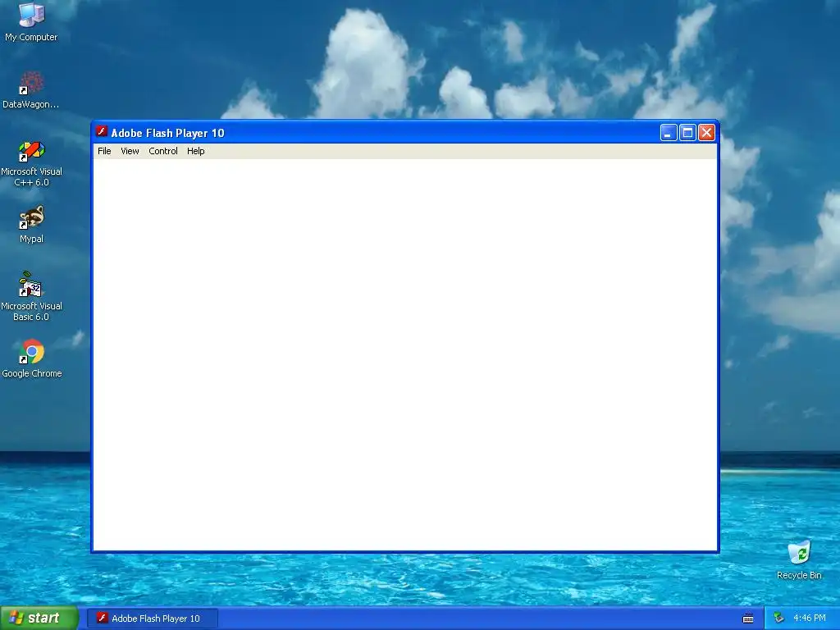Click Adobe Flash Player 10 taskbar button
The height and width of the screenshot is (630, 840).
tap(152, 619)
